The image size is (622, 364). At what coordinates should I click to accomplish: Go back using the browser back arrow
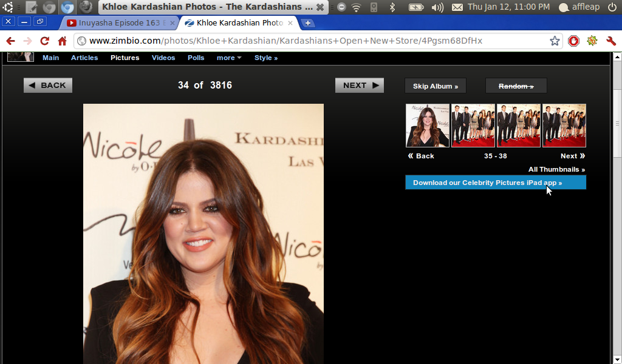tap(11, 41)
